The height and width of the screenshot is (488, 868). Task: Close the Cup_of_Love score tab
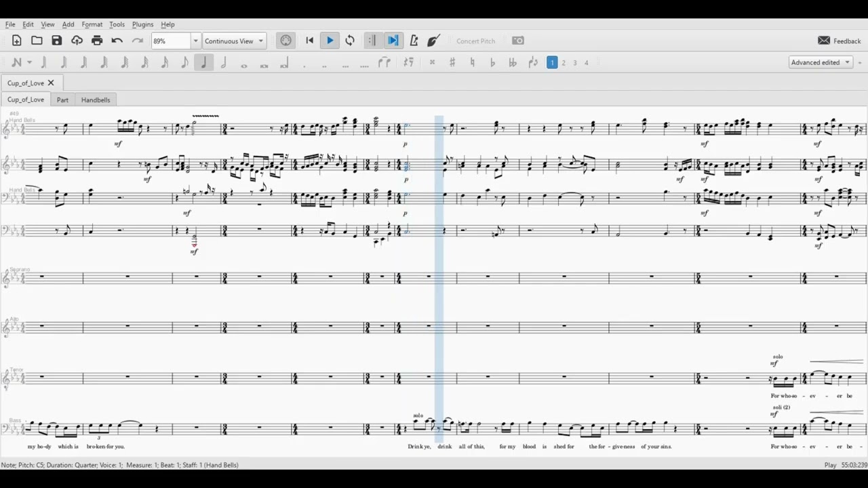51,83
